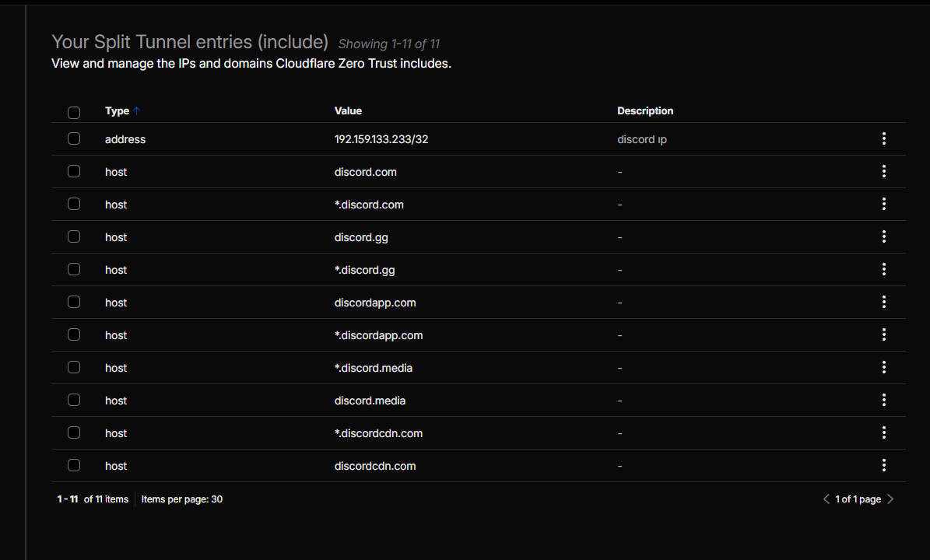Open three-dot menu for discordapp.com row
Image resolution: width=930 pixels, height=560 pixels.
pos(883,303)
